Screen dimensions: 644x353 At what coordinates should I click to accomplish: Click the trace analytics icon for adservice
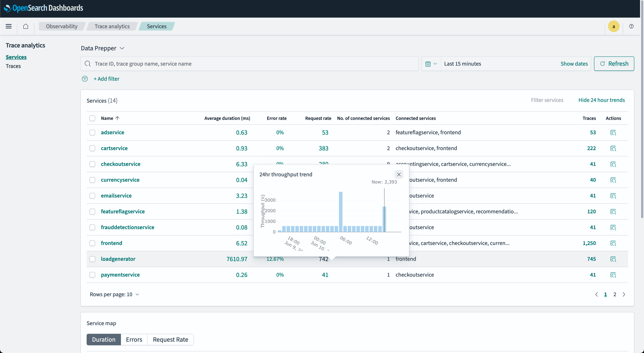pos(613,132)
